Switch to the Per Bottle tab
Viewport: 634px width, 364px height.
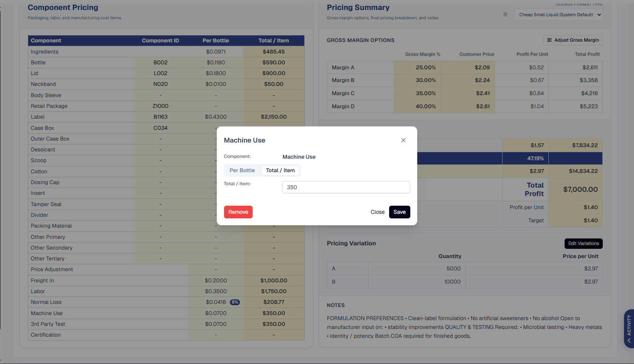(x=242, y=170)
